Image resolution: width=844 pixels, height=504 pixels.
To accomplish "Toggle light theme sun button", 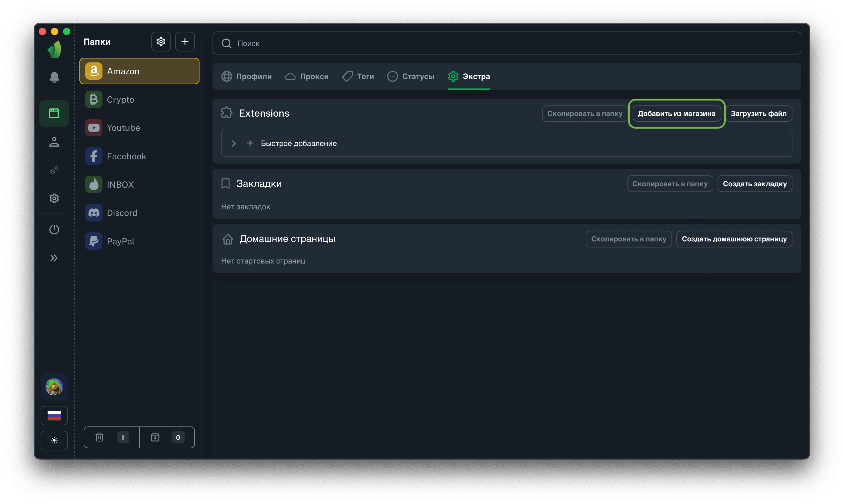I will [x=54, y=440].
